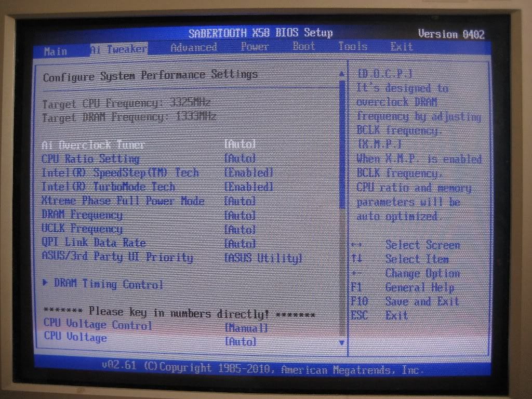This screenshot has width=532, height=399.
Task: Toggle Intel TurboMode Tech Enabled value
Action: click(248, 187)
